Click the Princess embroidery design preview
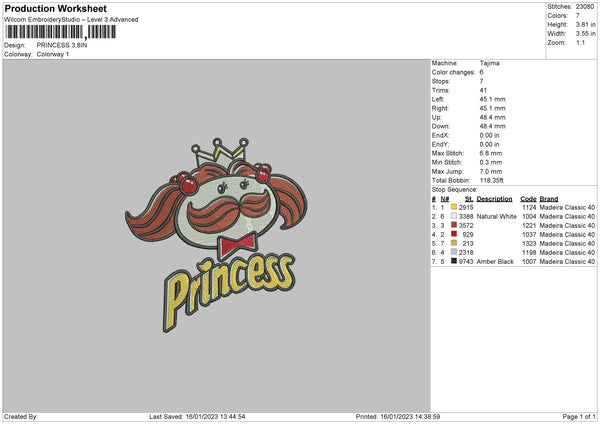This screenshot has width=600, height=424. point(216,235)
